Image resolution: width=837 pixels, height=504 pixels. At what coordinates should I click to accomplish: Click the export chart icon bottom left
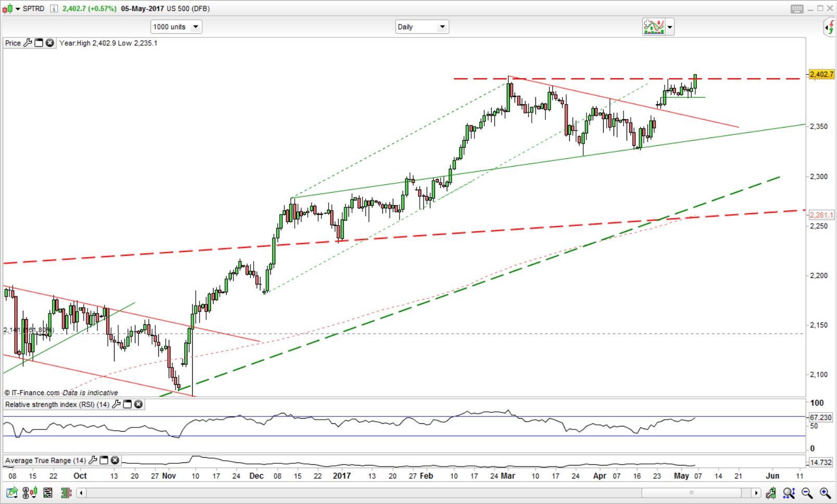pos(10,493)
